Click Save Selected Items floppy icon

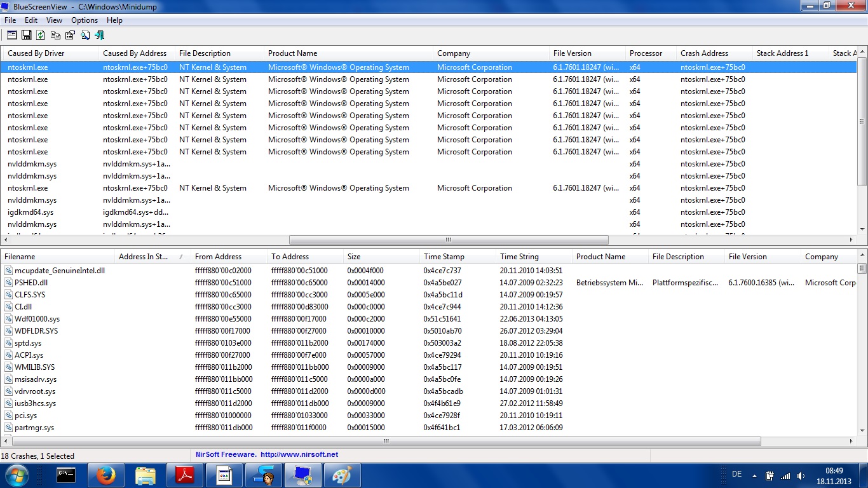pyautogui.click(x=26, y=35)
